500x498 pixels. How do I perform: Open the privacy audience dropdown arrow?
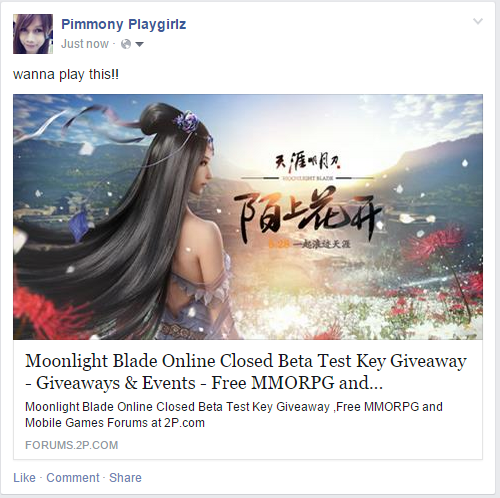[139, 44]
